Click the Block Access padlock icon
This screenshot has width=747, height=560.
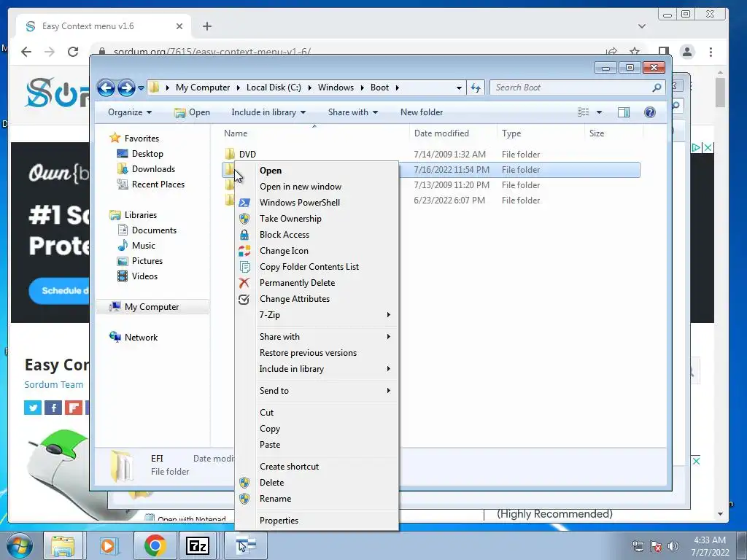tap(244, 235)
